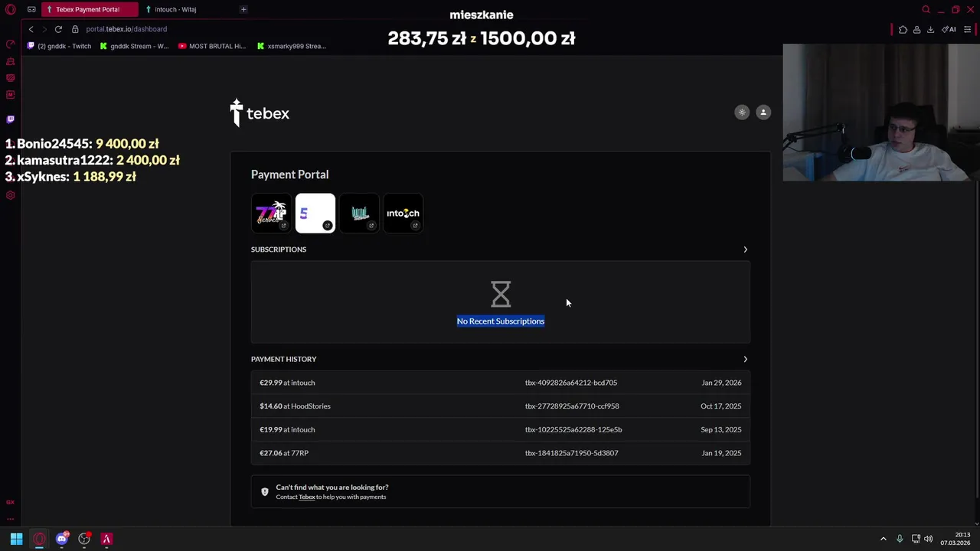Open the Tebex user account icon
Viewport: 980px width, 551px height.
763,112
